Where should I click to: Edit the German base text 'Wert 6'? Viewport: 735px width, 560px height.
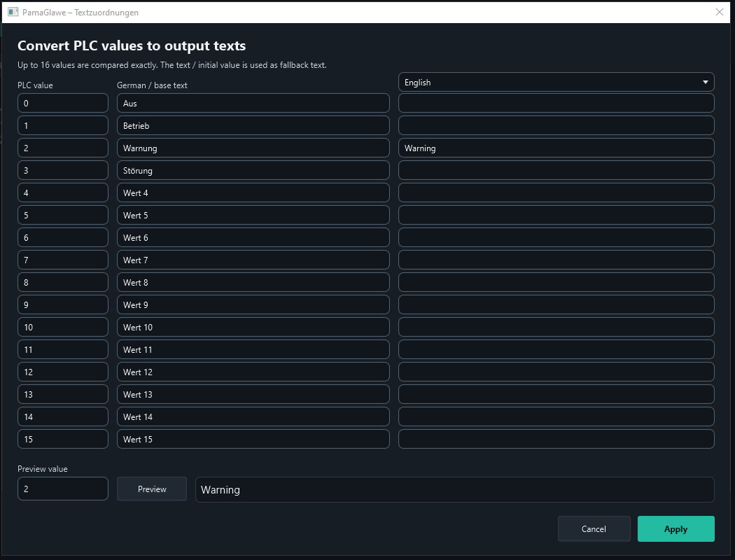pyautogui.click(x=253, y=237)
